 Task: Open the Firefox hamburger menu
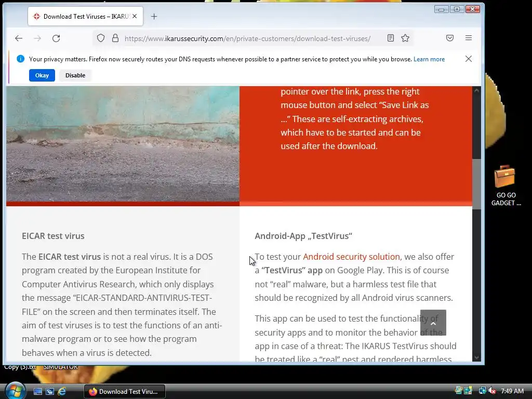[x=469, y=38]
